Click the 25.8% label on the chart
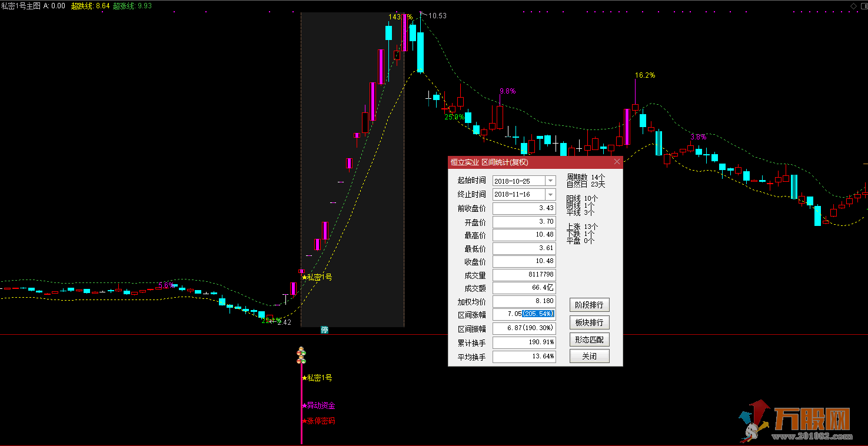 [454, 117]
